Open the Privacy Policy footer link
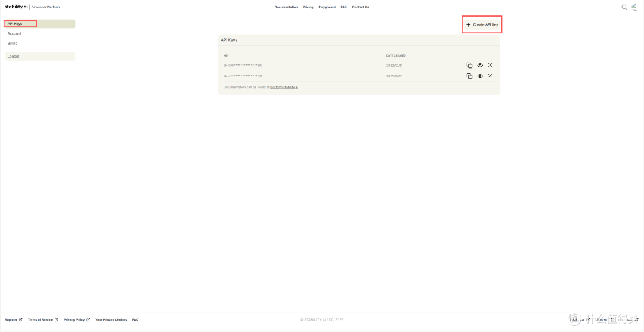The height and width of the screenshot is (332, 644). tap(77, 319)
